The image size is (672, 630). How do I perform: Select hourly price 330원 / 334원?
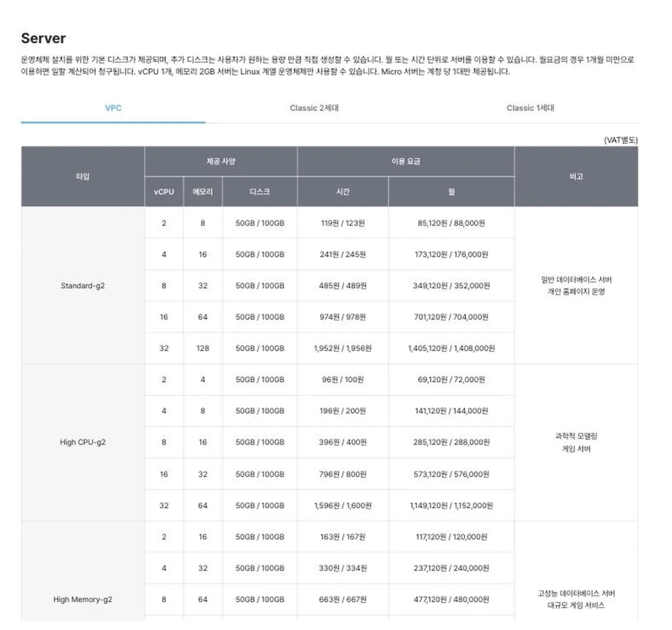tap(343, 568)
